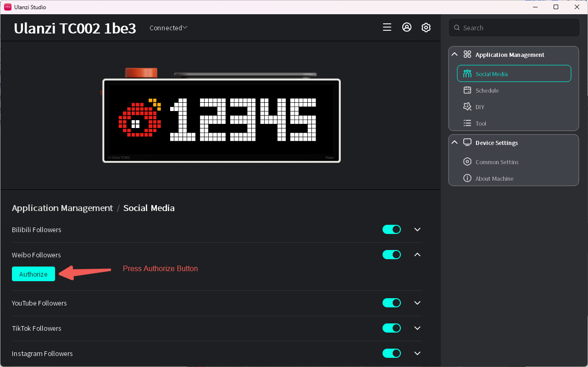The image size is (588, 367).
Task: Collapse the Weibo Followers section chevron
Action: (x=417, y=255)
